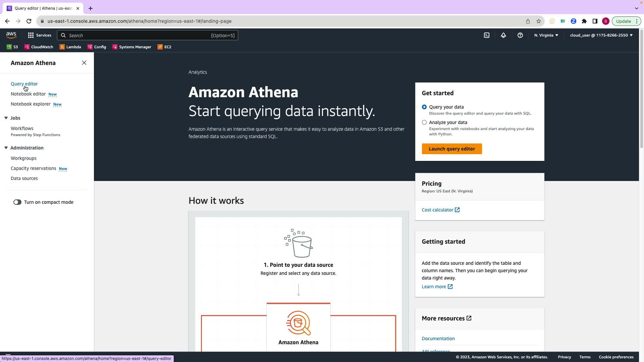Click the help question mark icon
The height and width of the screenshot is (362, 644).
click(x=520, y=35)
